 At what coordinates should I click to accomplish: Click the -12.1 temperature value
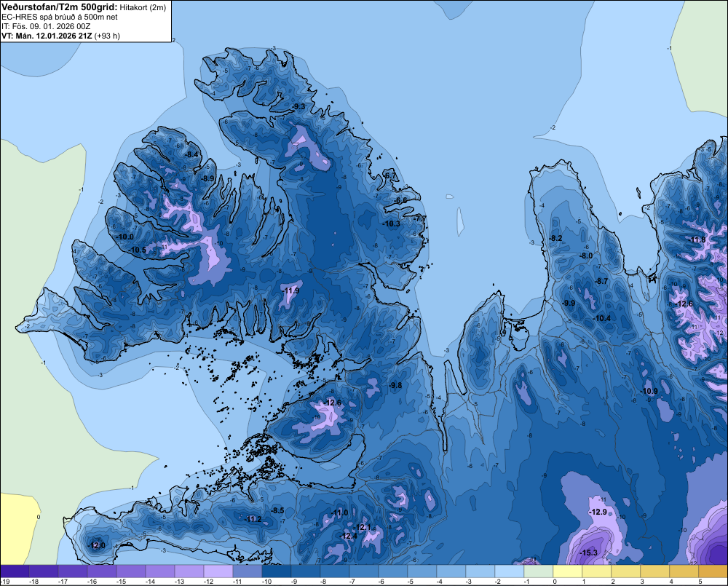tap(363, 528)
